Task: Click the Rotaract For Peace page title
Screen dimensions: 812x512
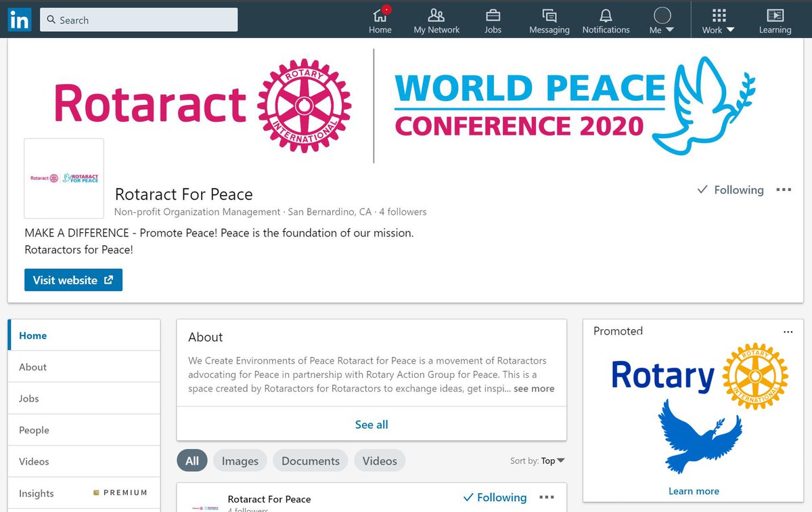Action: tap(184, 194)
